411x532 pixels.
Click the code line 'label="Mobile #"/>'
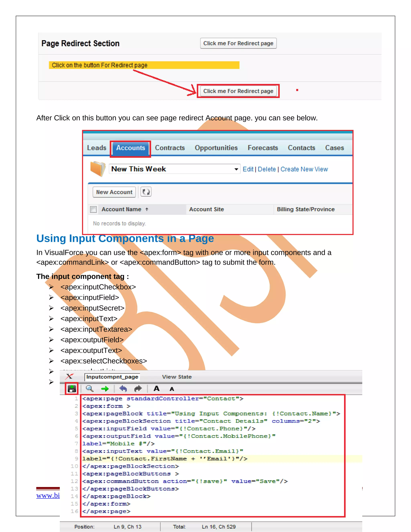[x=118, y=444]
